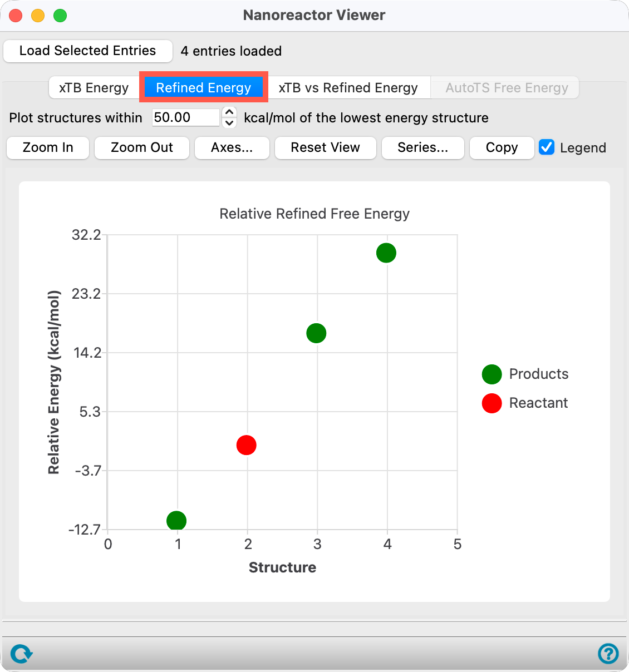Viewport: 629px width, 672px height.
Task: Open the Axes... settings dialog
Action: (x=232, y=148)
